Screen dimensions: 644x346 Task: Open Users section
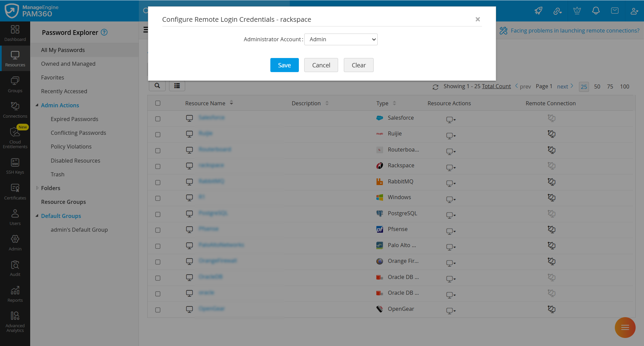tap(15, 218)
